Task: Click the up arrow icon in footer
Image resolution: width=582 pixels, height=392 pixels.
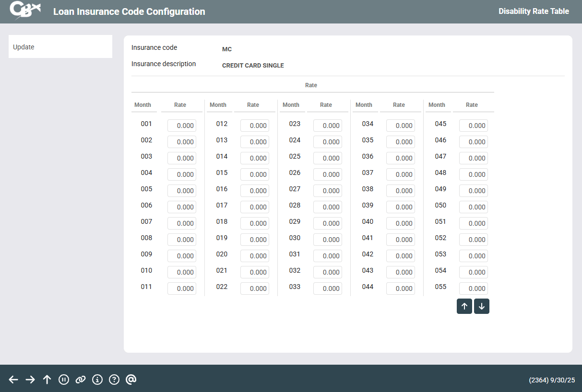Action: point(47,380)
